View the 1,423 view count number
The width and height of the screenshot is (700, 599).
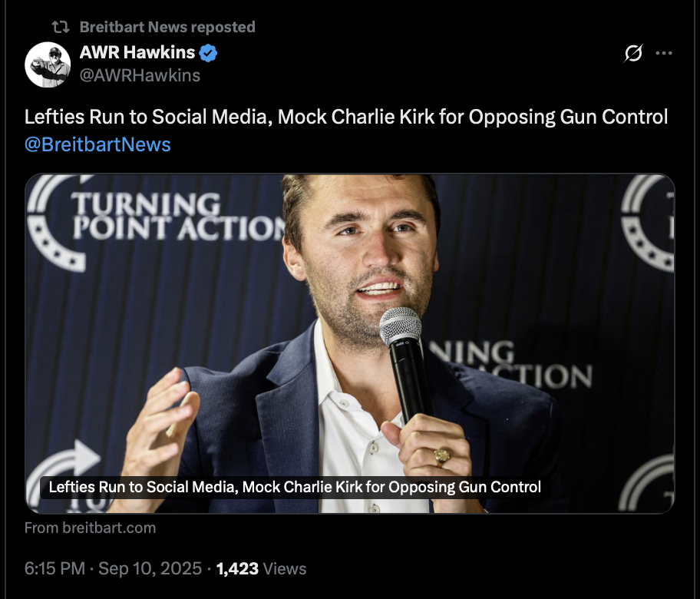tap(237, 569)
